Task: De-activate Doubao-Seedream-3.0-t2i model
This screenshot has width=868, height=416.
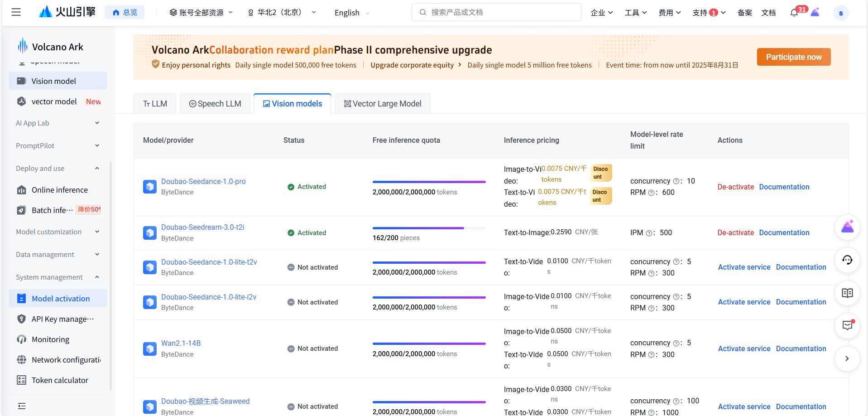Action: (735, 232)
